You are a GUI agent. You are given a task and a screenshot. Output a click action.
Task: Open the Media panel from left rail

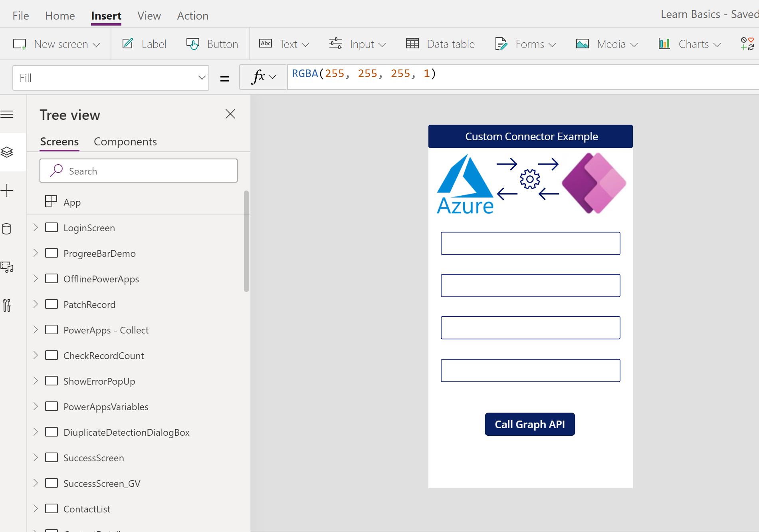(7, 268)
